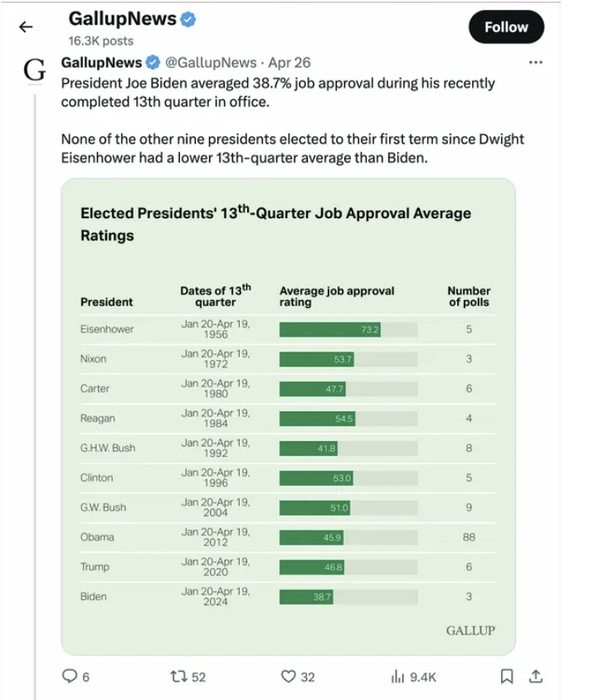
Task: Click Eisenhower's 73.2 approval bar
Action: click(x=330, y=329)
